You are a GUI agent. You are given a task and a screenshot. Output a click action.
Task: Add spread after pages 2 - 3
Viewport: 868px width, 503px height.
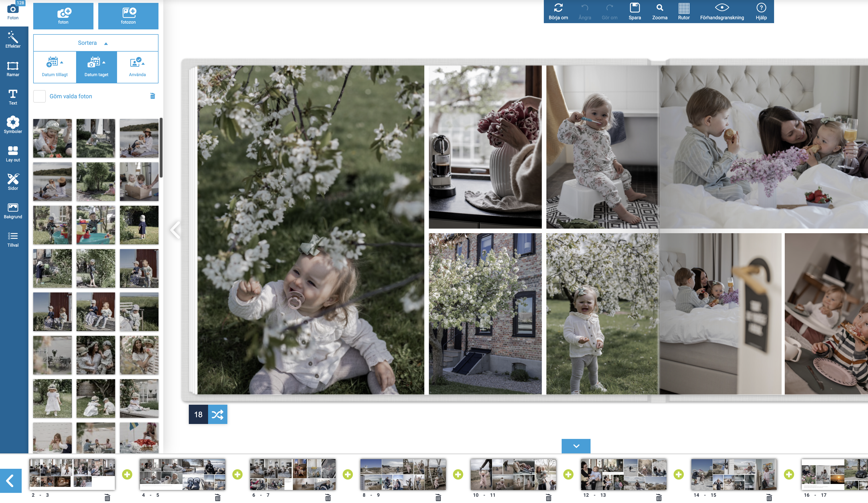pos(127,474)
